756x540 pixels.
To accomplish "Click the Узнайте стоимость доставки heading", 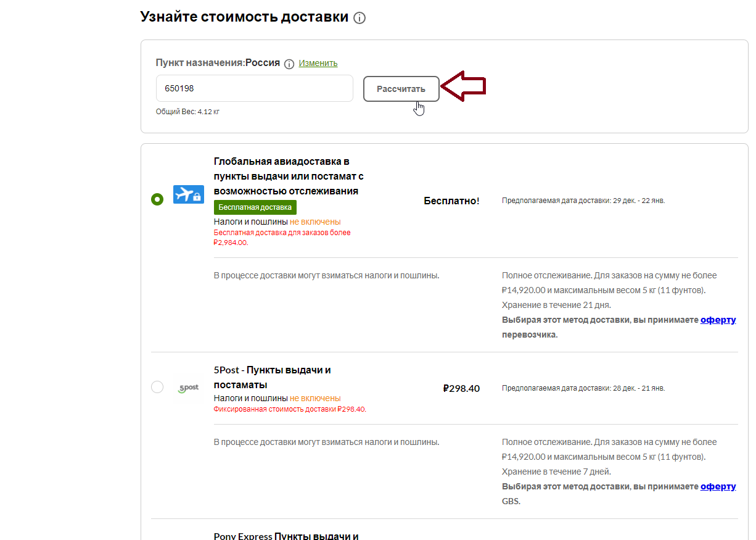I will pos(244,17).
